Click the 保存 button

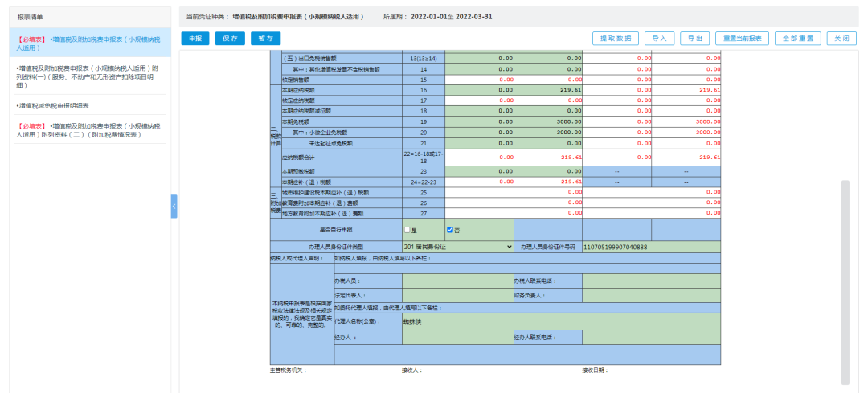[230, 39]
